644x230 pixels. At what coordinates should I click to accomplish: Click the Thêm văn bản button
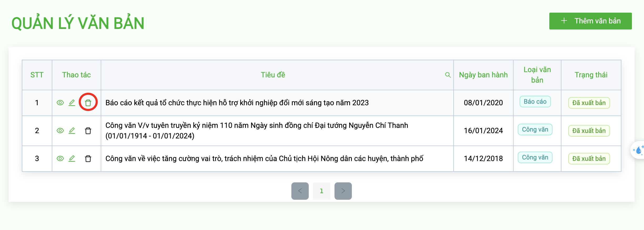coord(590,21)
